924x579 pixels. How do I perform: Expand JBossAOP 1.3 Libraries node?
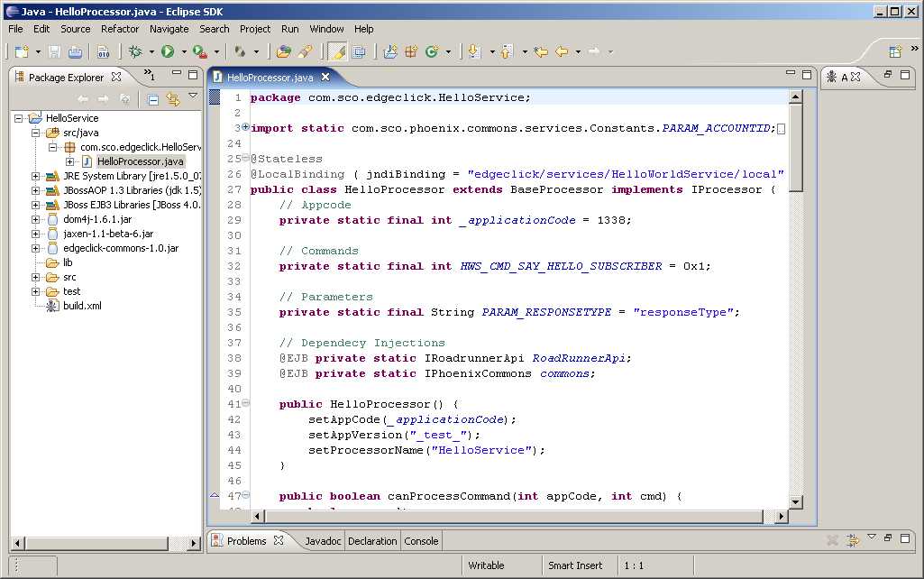[x=35, y=190]
